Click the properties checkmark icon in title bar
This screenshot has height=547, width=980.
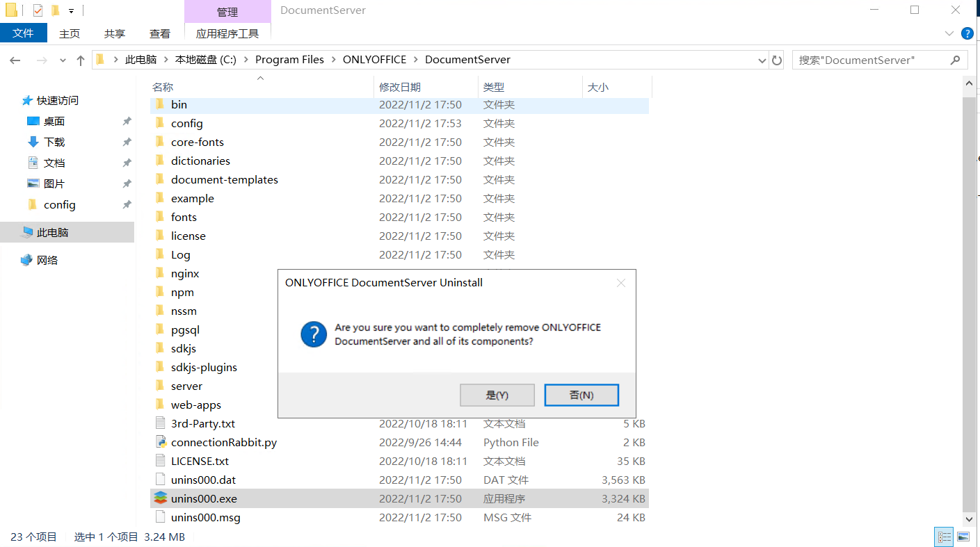(x=38, y=10)
